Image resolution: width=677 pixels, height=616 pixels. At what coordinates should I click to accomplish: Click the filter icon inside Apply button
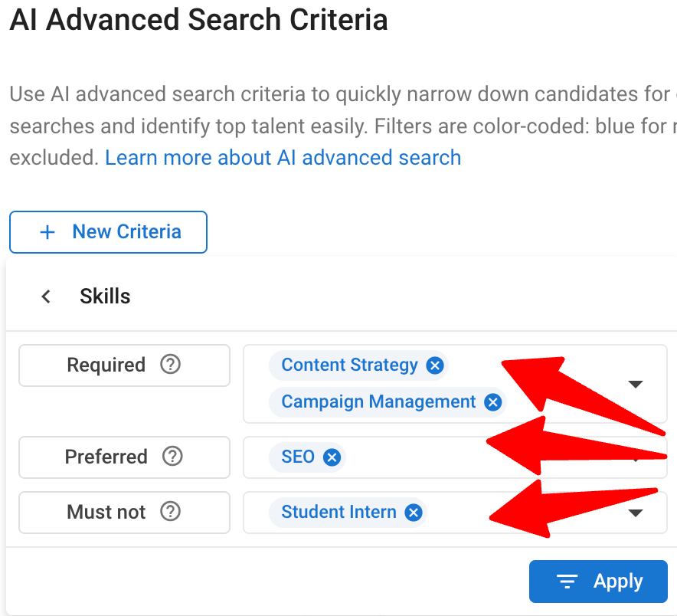567,581
